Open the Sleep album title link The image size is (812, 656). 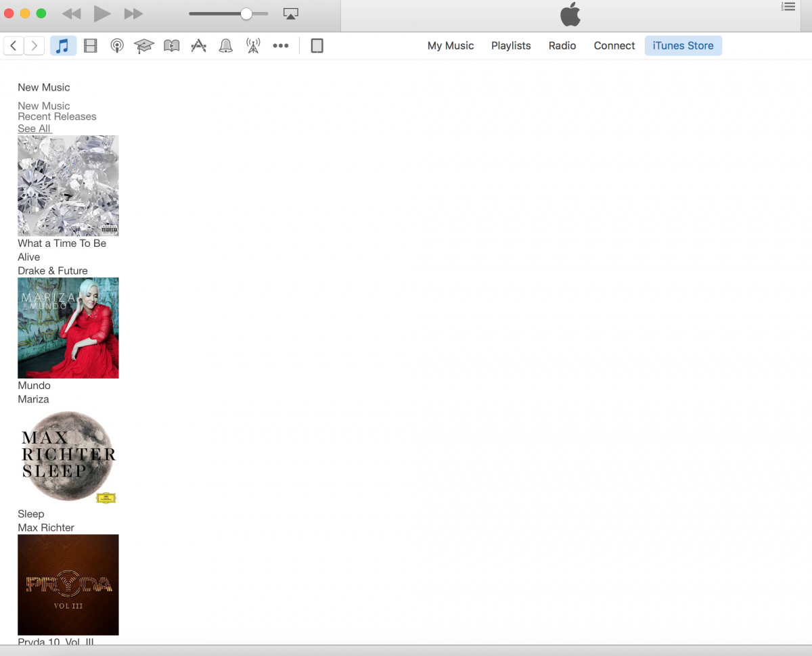[31, 514]
